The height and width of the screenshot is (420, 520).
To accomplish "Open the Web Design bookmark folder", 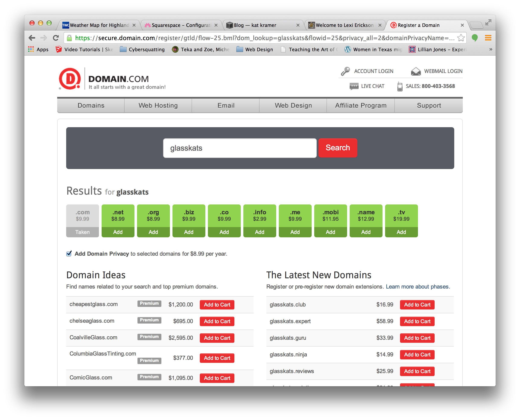I will click(x=254, y=49).
